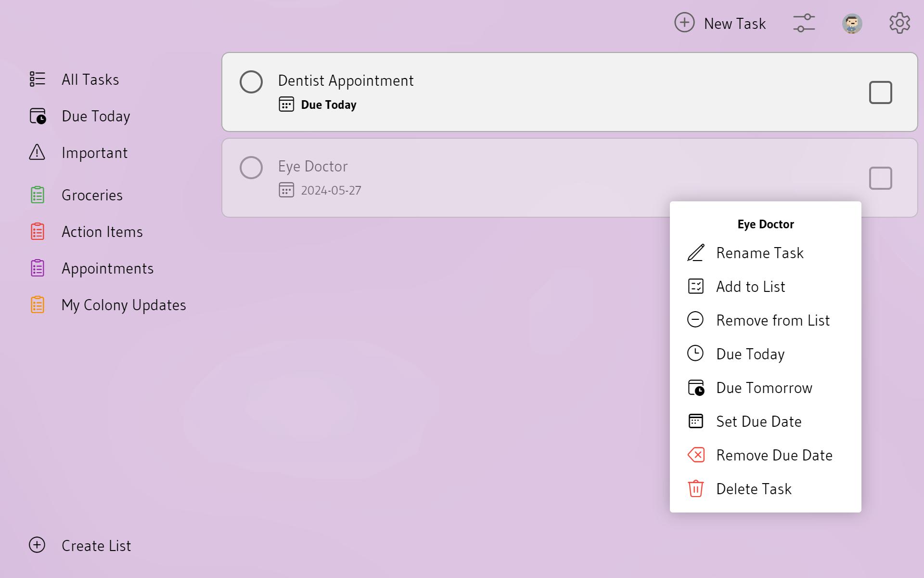Click the minus circle icon for Remove from List

click(695, 319)
